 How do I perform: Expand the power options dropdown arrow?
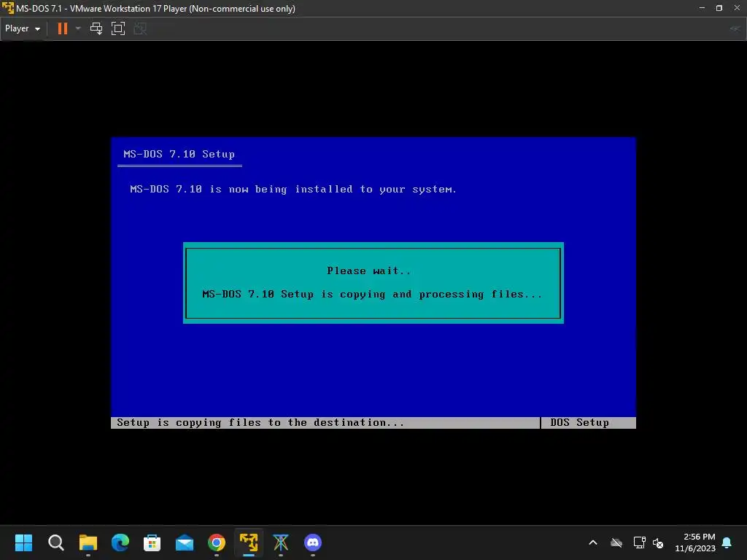(x=78, y=28)
